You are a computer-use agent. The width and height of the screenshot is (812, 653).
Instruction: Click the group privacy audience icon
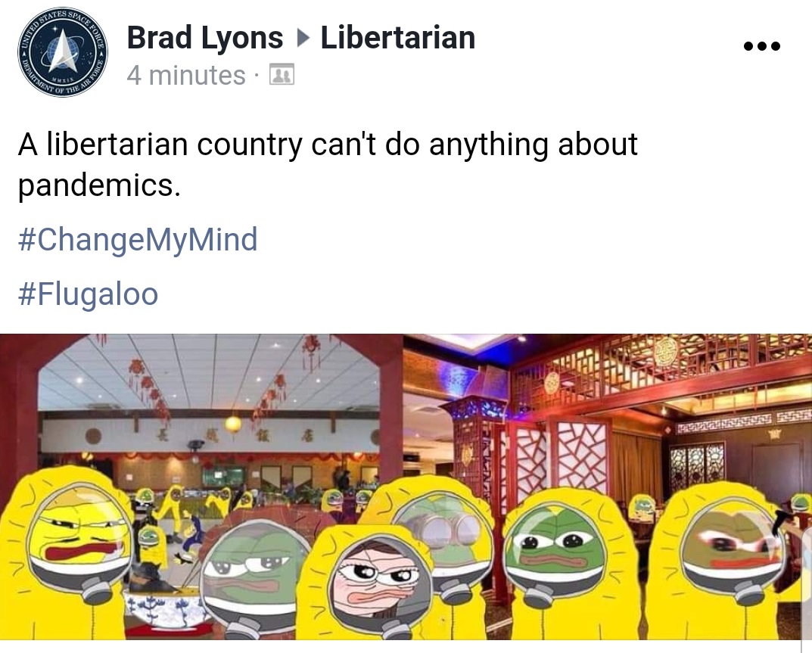[282, 75]
